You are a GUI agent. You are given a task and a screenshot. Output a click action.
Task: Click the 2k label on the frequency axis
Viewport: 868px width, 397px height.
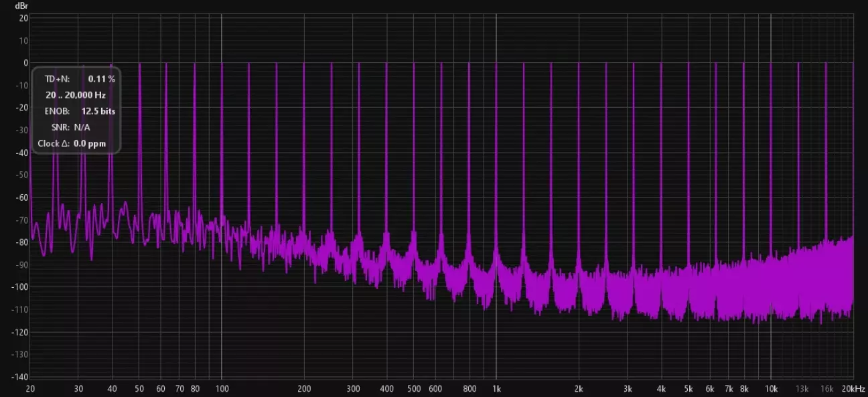point(579,389)
